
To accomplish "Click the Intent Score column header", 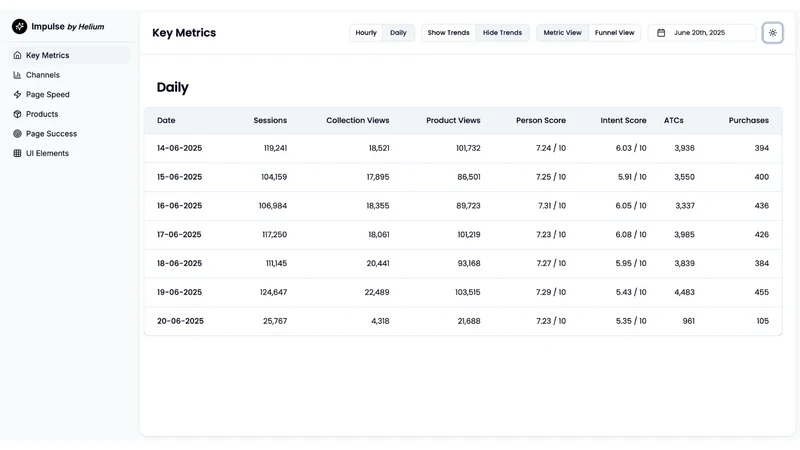I will tap(623, 120).
